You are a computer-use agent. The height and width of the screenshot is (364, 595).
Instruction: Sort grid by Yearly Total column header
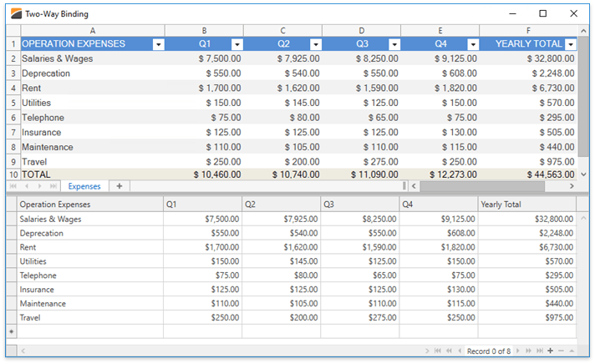pos(527,205)
